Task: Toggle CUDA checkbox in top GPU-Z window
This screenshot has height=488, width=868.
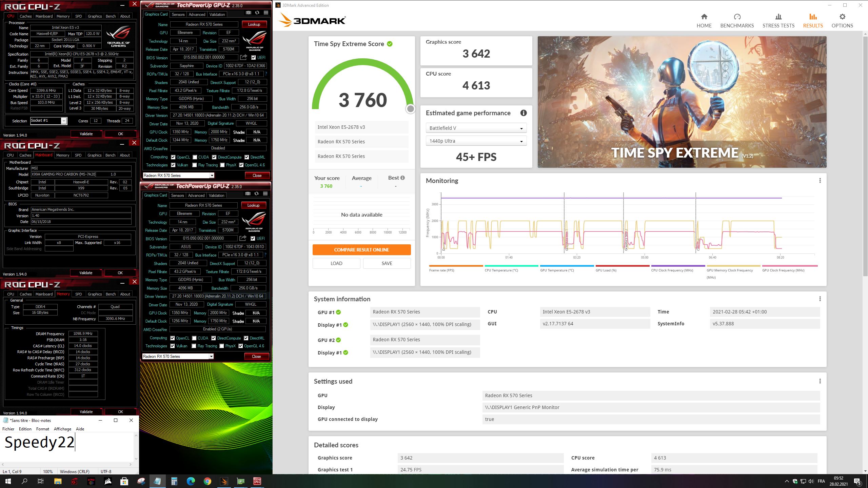Action: click(195, 157)
